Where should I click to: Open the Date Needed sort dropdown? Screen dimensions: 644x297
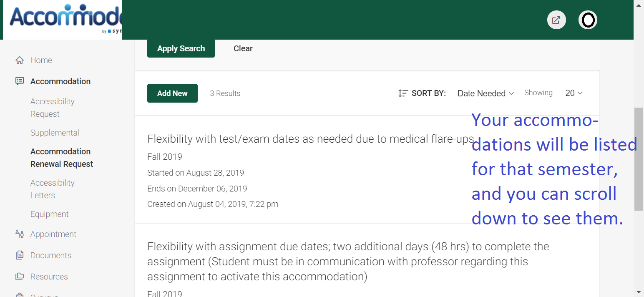click(x=486, y=93)
